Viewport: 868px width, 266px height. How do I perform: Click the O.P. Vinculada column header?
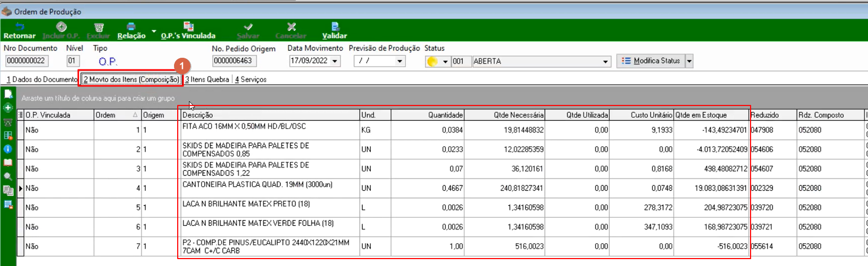pos(59,115)
